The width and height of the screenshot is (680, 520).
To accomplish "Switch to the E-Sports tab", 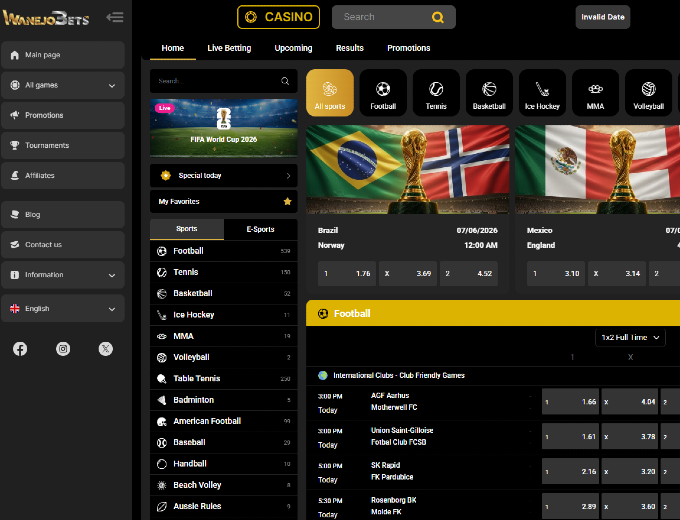I will click(260, 229).
